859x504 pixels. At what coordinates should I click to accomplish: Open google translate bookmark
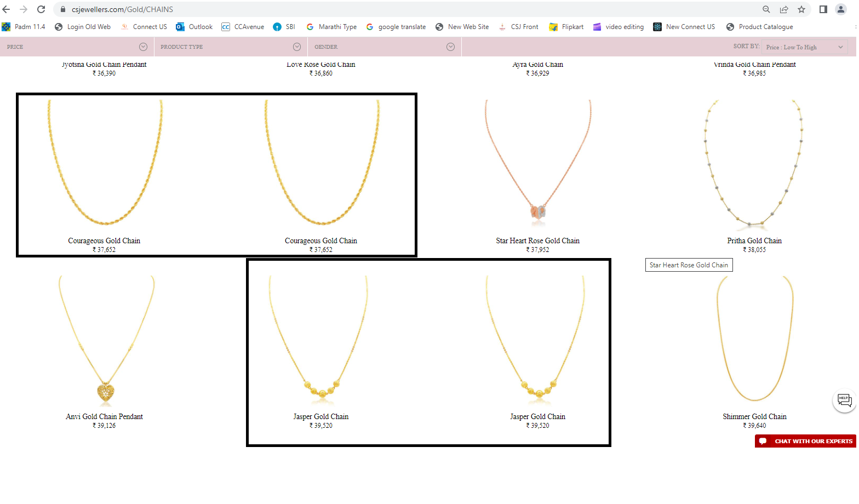[396, 27]
